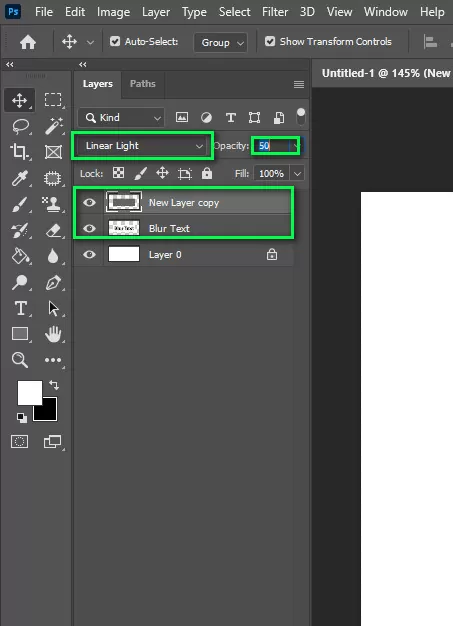Select the Crop tool
The image size is (453, 626).
(x=19, y=152)
